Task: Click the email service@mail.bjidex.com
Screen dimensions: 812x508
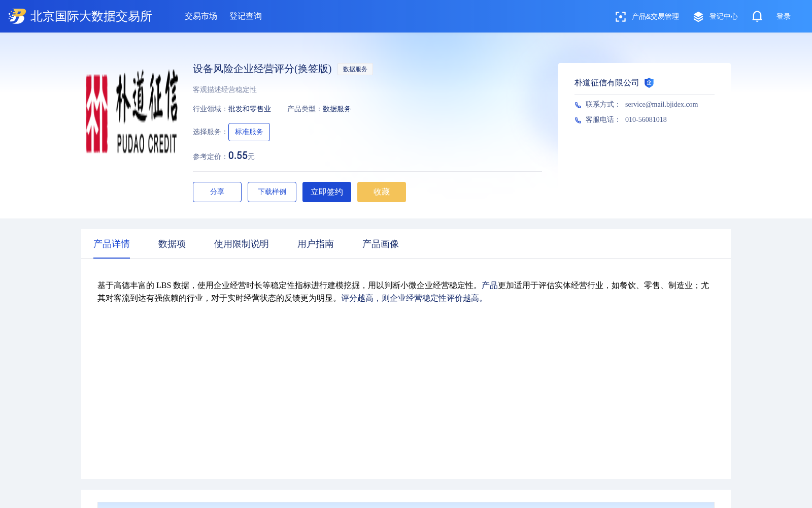Action: 662,104
